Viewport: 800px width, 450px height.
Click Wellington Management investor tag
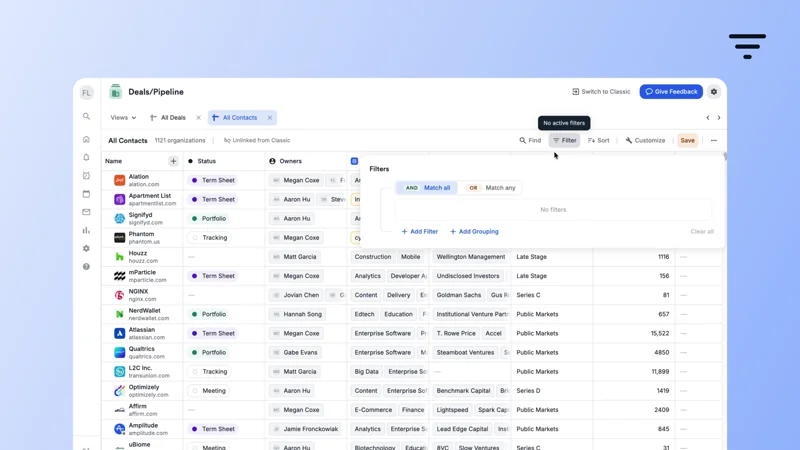(x=470, y=257)
